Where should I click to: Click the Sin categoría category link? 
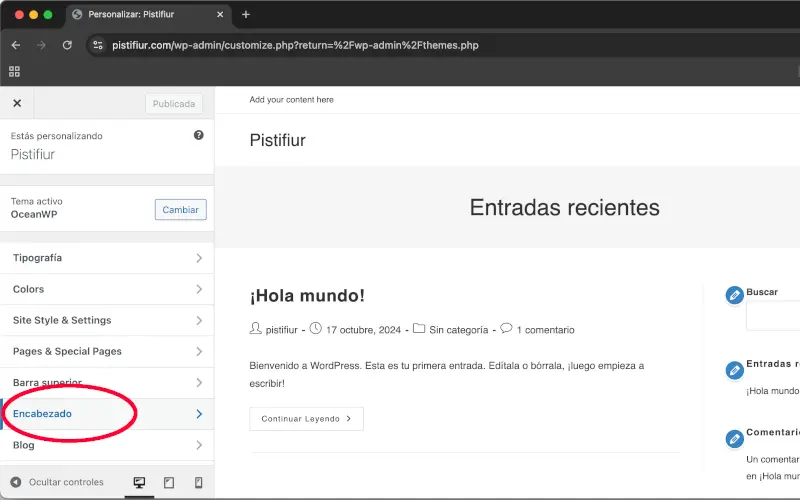tap(459, 330)
